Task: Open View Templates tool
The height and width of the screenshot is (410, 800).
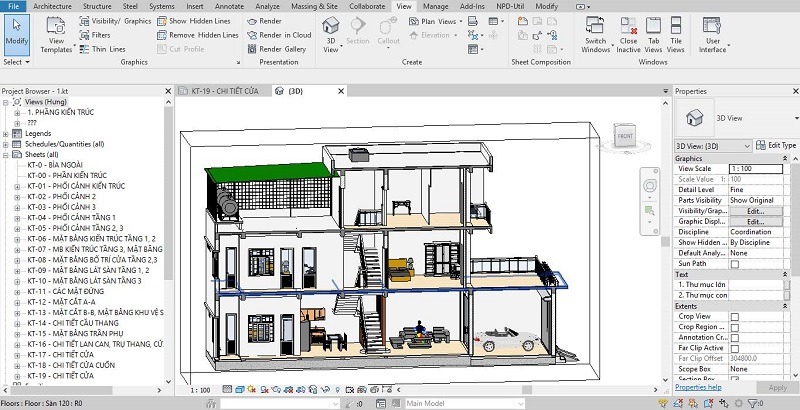Action: [x=56, y=34]
